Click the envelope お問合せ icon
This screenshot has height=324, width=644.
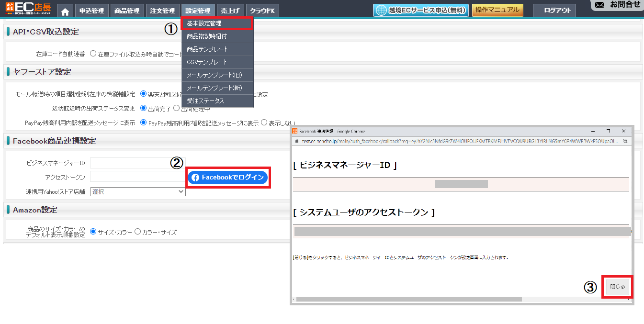click(x=599, y=5)
